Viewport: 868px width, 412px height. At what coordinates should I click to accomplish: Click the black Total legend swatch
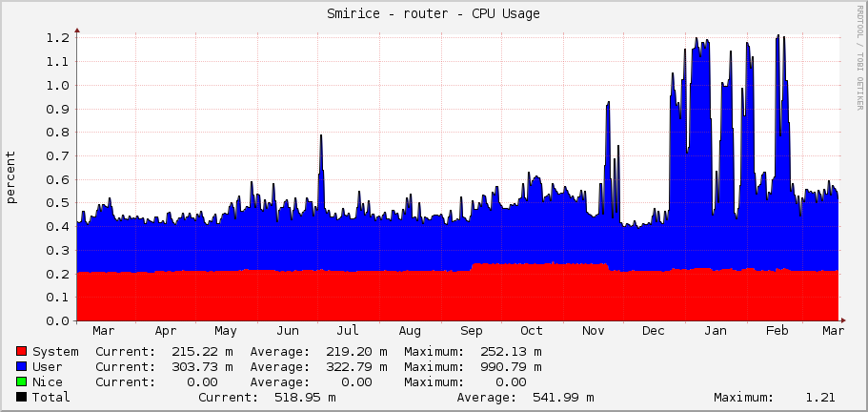(22, 397)
